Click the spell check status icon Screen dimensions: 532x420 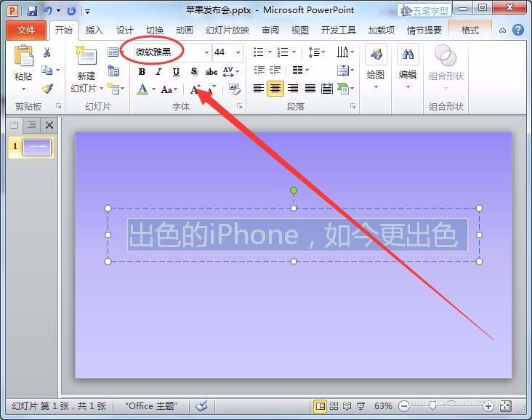201,405
